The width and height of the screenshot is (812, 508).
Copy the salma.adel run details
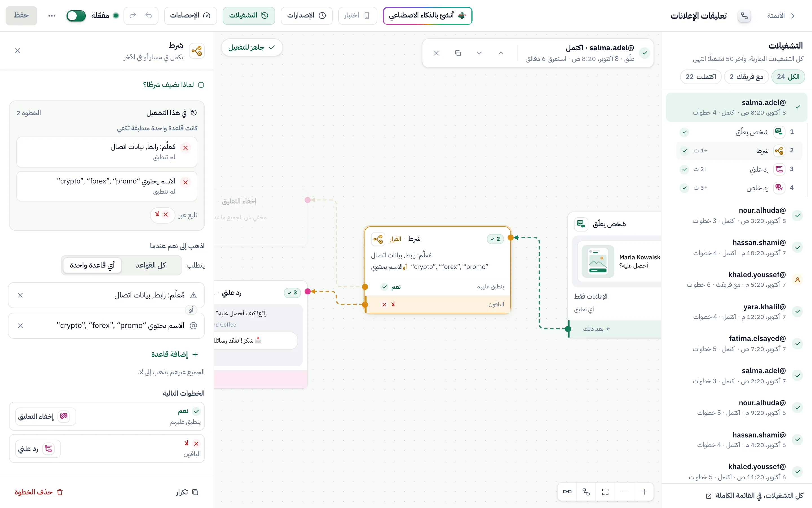(458, 53)
